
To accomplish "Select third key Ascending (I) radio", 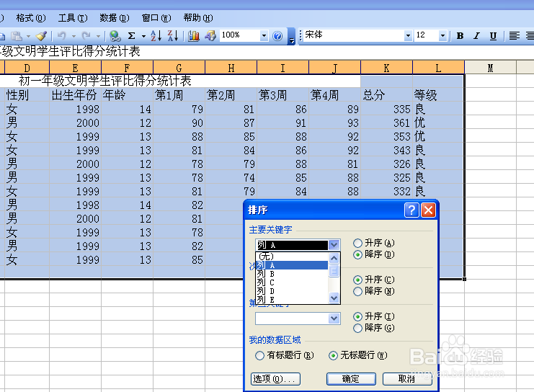I will [x=357, y=317].
